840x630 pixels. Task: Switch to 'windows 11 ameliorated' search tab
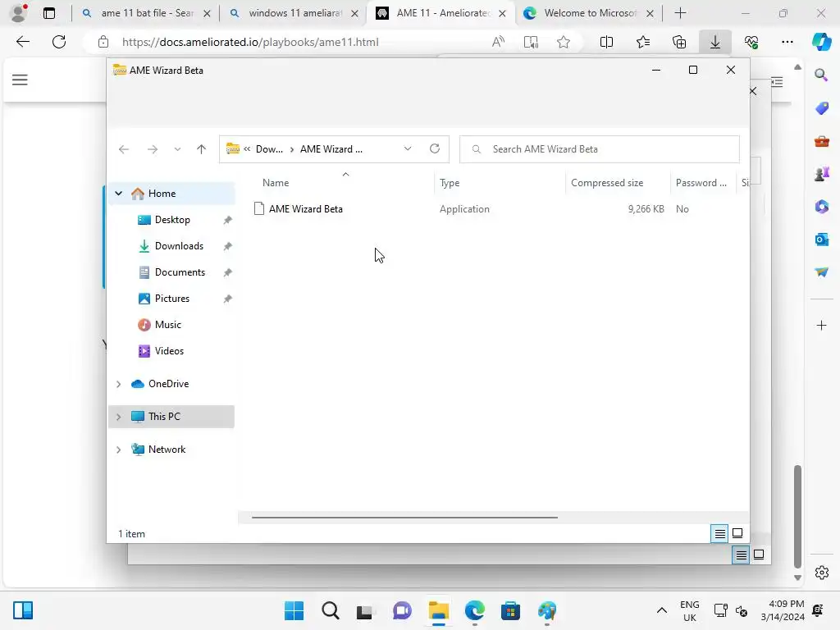click(294, 13)
